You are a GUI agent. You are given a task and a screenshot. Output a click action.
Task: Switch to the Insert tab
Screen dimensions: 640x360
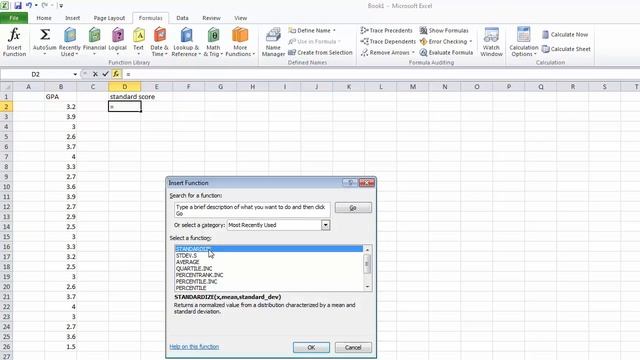click(x=72, y=18)
